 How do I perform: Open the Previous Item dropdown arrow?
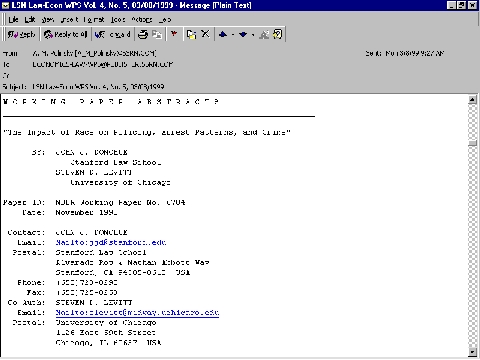233,34
